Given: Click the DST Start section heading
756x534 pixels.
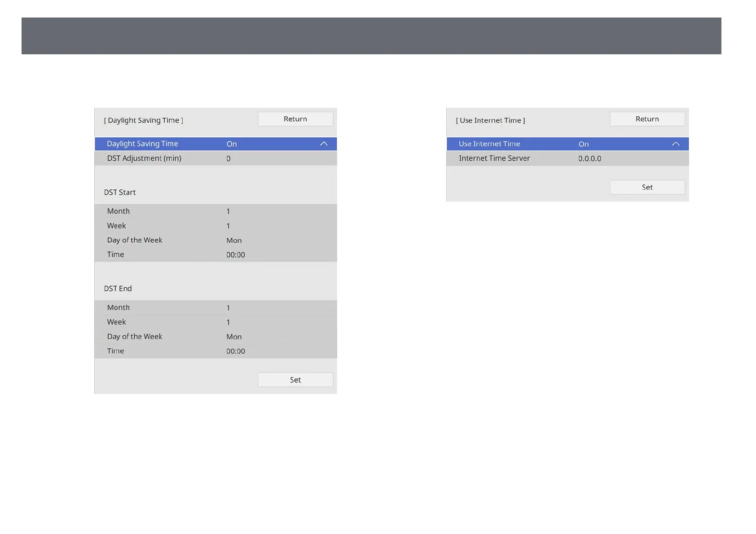Looking at the screenshot, I should [x=120, y=192].
